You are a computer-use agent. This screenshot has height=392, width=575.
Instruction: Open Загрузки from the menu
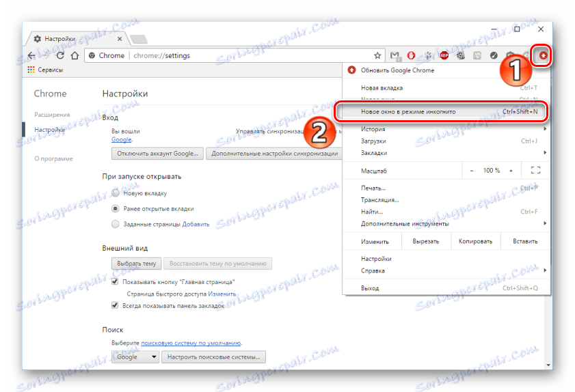coord(446,141)
